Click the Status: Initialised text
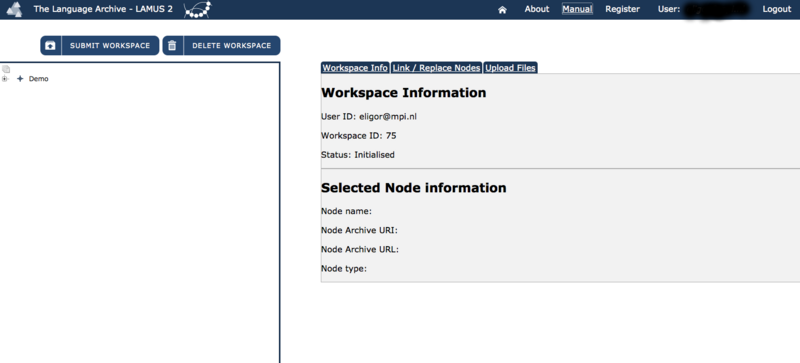 pos(358,155)
